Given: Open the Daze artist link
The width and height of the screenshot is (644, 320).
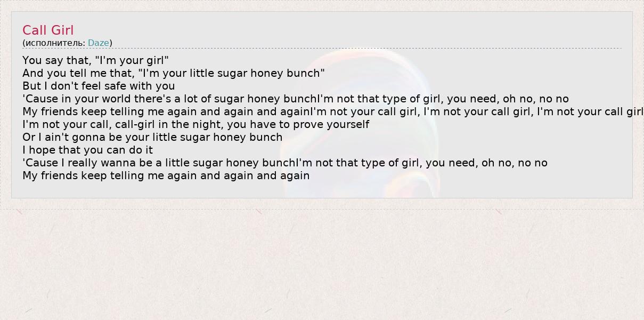Looking at the screenshot, I should (98, 43).
